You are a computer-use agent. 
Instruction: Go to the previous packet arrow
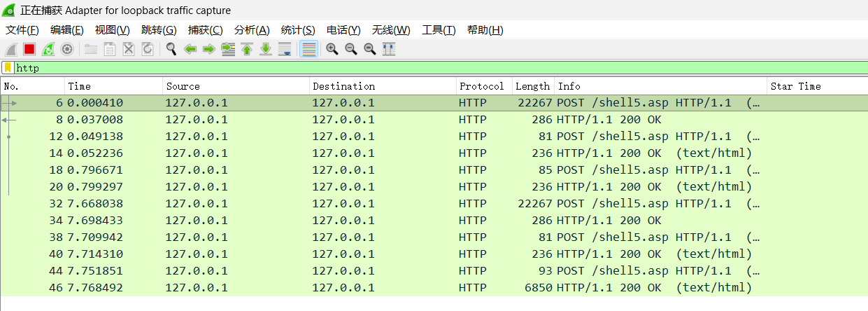click(190, 49)
